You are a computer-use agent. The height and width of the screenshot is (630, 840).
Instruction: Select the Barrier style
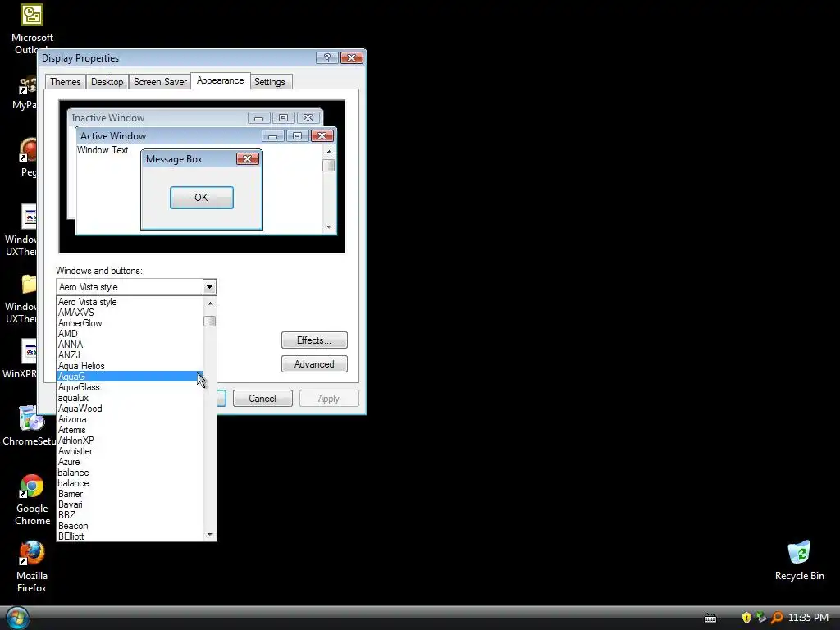click(130, 494)
